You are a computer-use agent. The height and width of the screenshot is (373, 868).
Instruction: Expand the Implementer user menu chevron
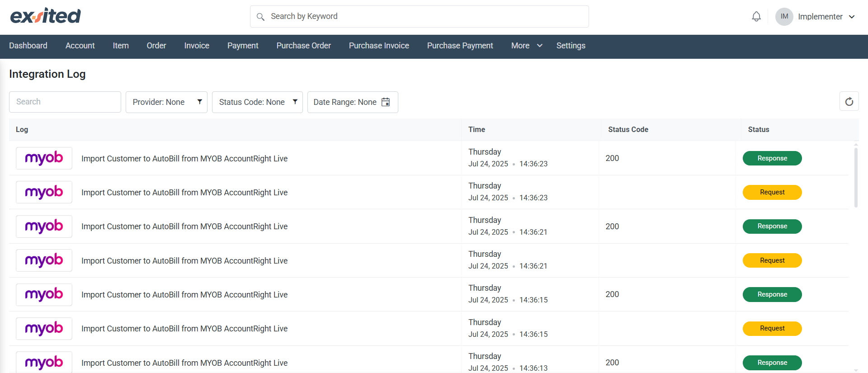[852, 17]
